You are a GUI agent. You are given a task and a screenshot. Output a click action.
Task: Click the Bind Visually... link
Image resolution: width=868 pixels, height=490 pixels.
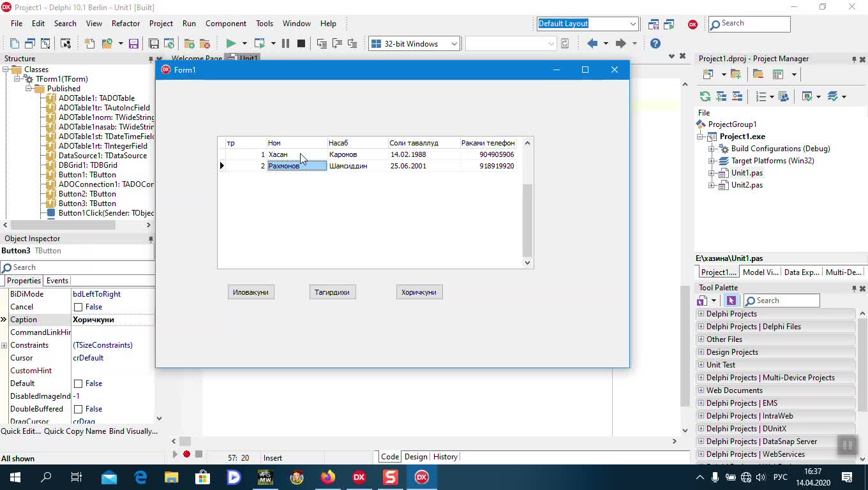tap(133, 431)
